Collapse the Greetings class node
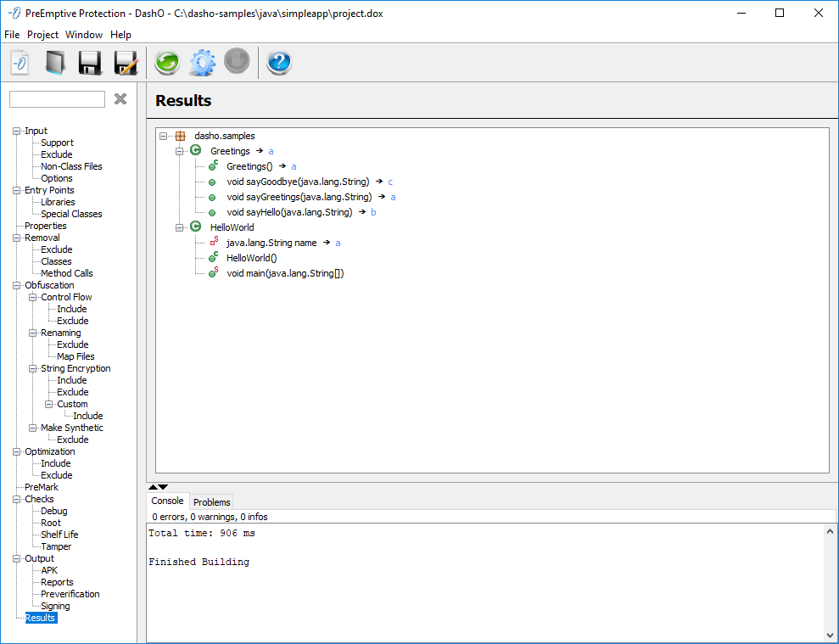Screen dimensions: 839x644 [180, 151]
